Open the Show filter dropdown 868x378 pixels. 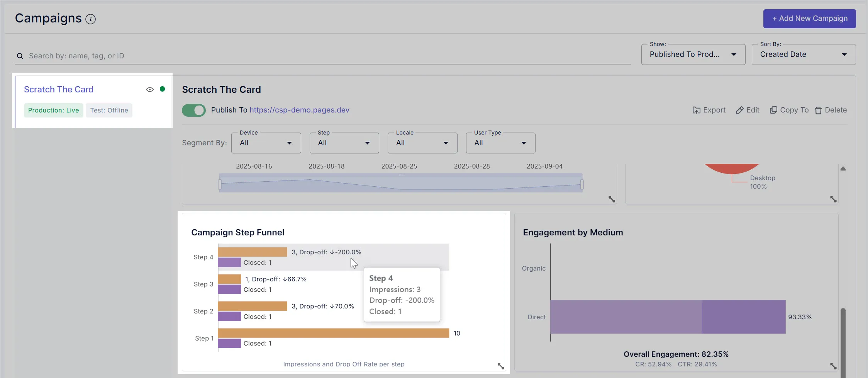[693, 54]
